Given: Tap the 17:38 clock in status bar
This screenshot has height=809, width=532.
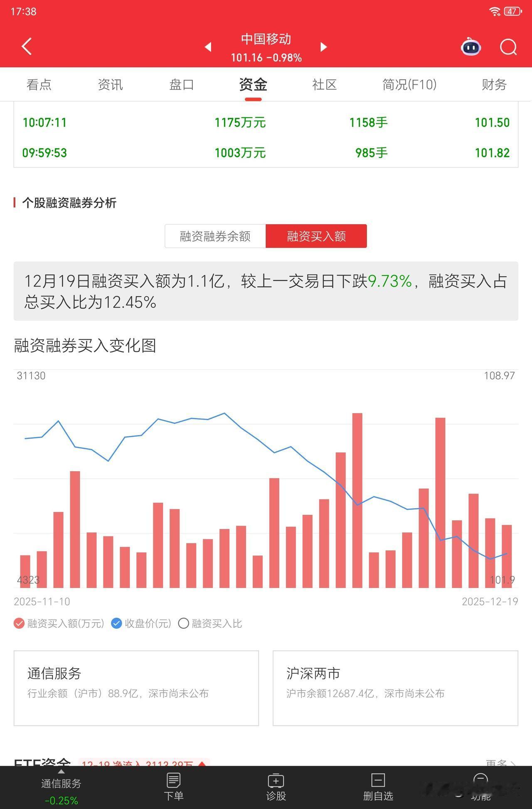Looking at the screenshot, I should pyautogui.click(x=23, y=11).
